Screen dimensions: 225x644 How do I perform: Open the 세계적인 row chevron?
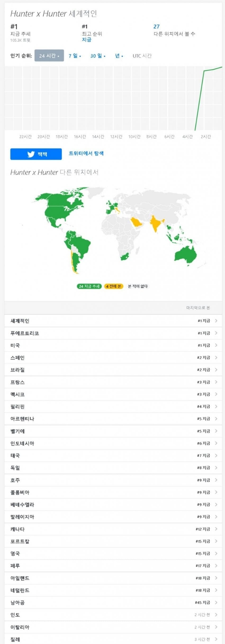(x=216, y=321)
